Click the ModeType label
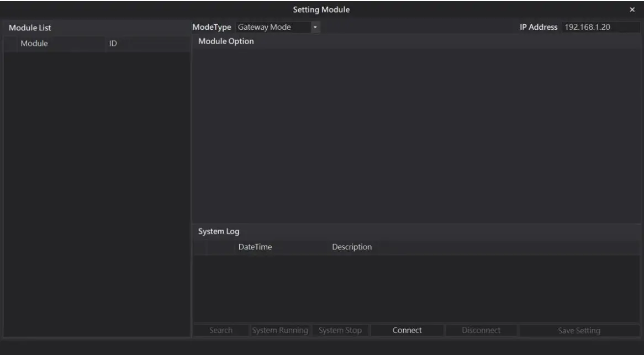The height and width of the screenshot is (355, 644). pos(212,27)
